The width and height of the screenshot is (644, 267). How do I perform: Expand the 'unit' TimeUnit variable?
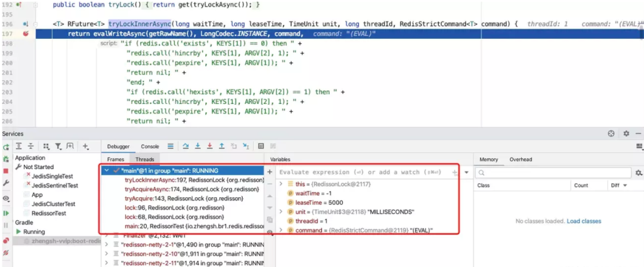point(281,211)
